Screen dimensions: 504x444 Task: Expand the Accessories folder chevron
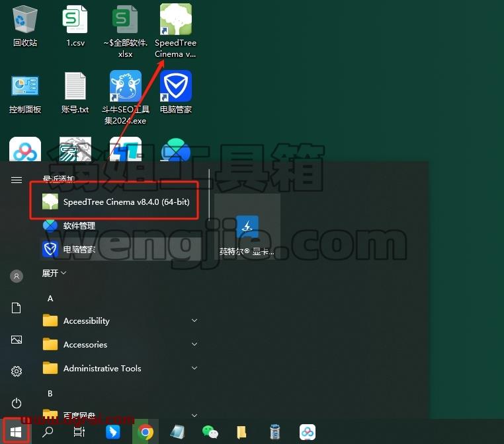(194, 344)
